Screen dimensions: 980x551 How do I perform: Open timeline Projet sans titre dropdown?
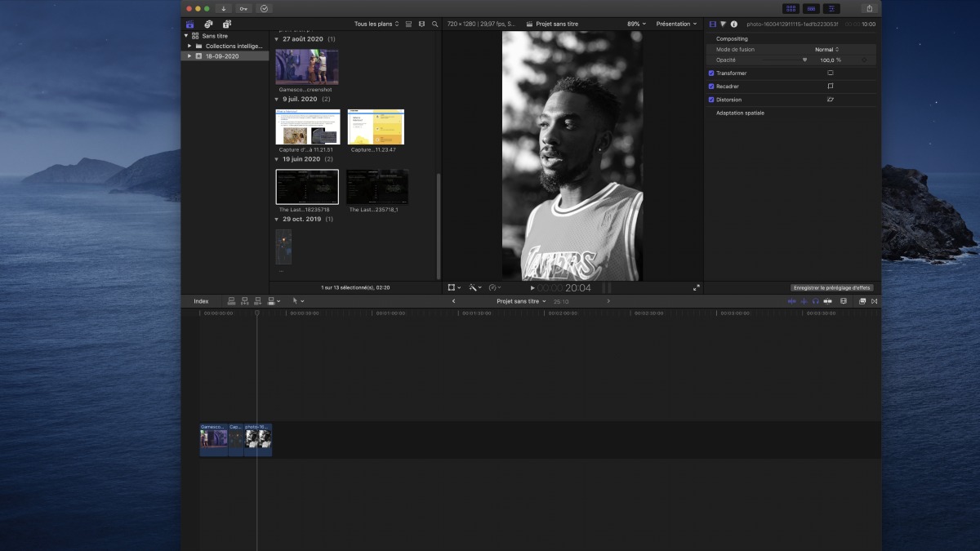pos(521,301)
